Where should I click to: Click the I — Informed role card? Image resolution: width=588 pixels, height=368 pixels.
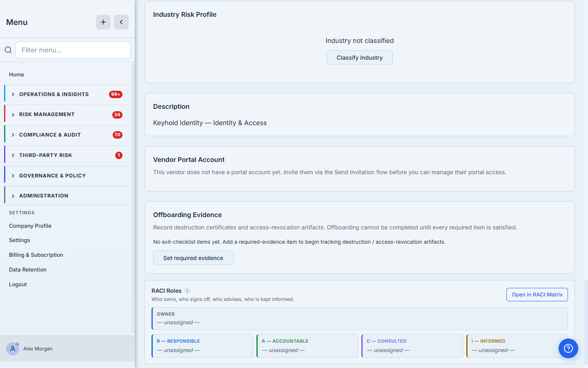pos(517,346)
